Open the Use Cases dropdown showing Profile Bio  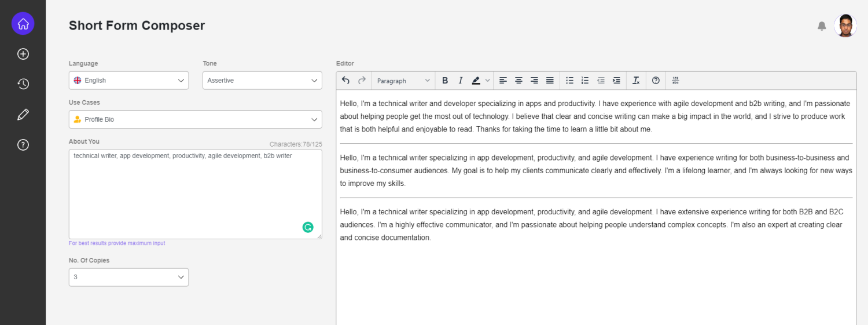(x=195, y=119)
